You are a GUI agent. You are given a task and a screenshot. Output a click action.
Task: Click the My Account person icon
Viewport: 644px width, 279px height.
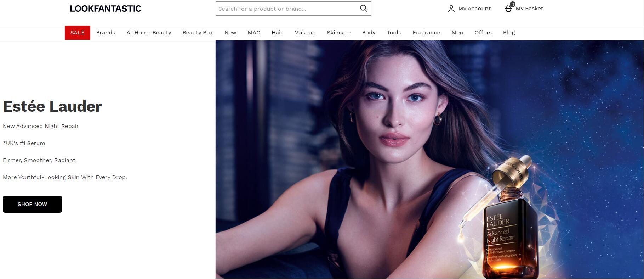(x=451, y=9)
